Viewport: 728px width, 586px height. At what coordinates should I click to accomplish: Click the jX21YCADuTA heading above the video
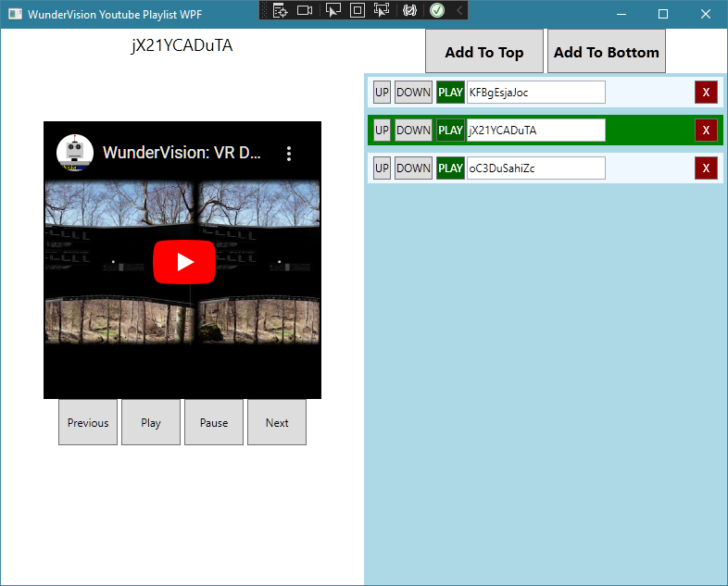click(182, 45)
